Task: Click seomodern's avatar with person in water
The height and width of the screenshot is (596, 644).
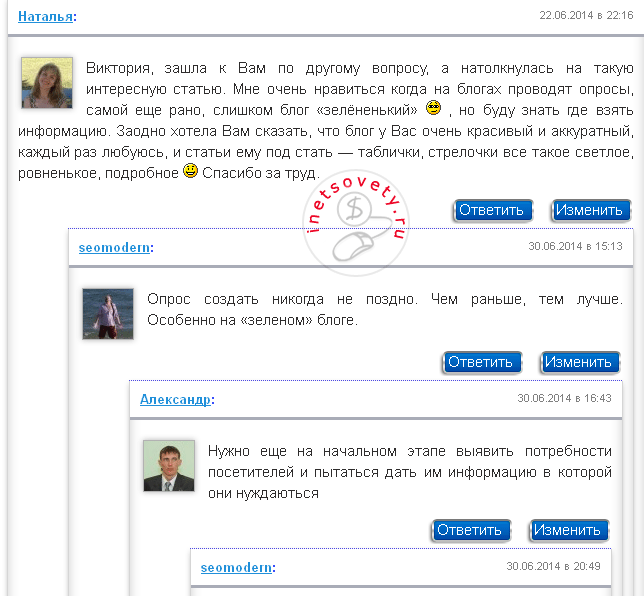Action: click(108, 314)
